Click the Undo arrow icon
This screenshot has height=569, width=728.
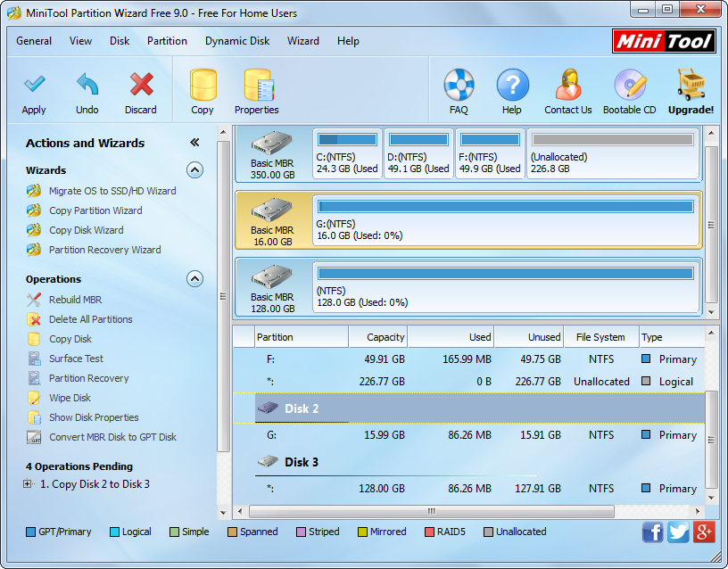(87, 84)
